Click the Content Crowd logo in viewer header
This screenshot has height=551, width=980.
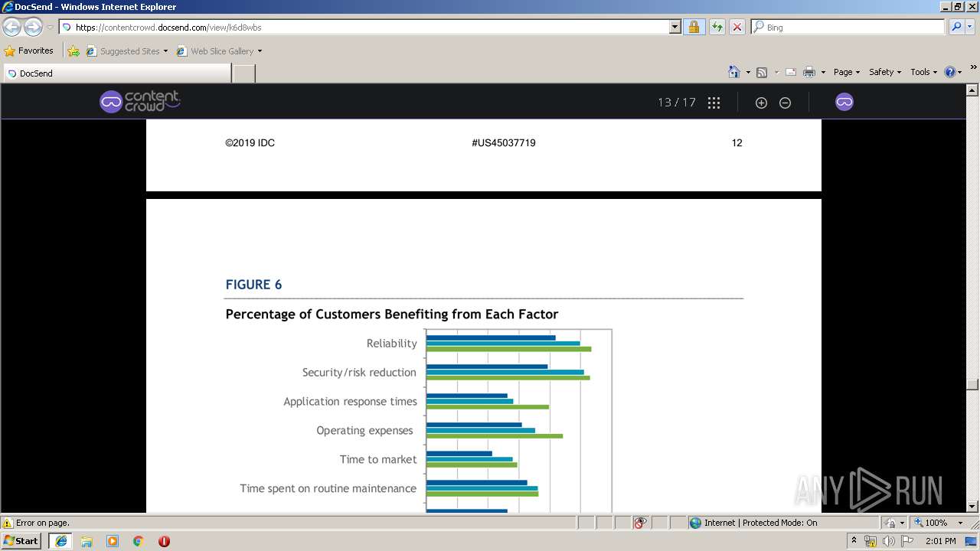tap(140, 101)
